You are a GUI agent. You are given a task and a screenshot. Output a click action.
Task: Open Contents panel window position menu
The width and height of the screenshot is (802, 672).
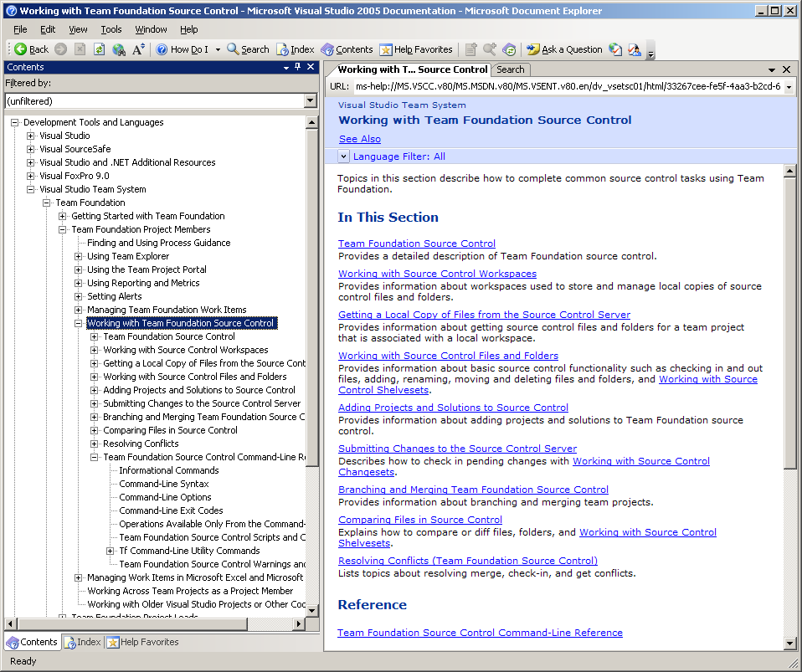pyautogui.click(x=286, y=68)
